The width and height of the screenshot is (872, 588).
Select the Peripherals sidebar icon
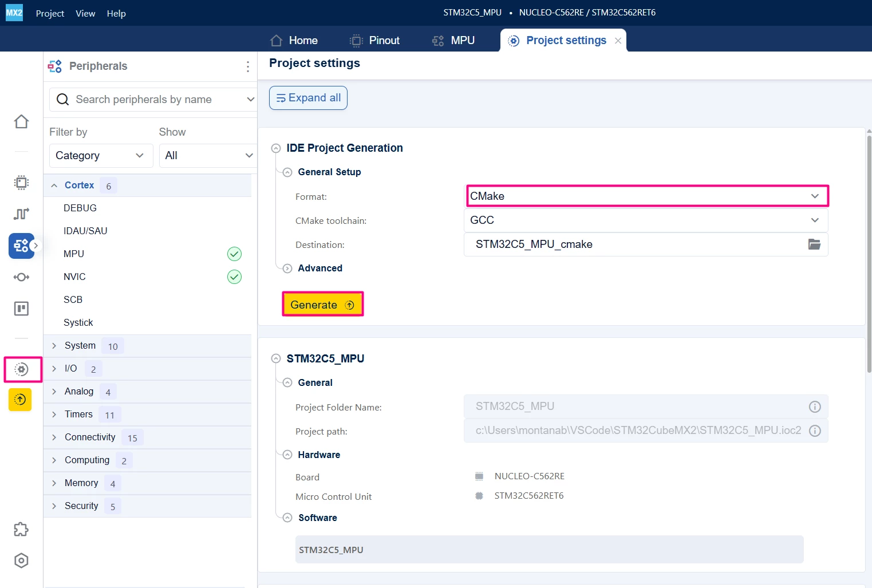[x=21, y=246]
